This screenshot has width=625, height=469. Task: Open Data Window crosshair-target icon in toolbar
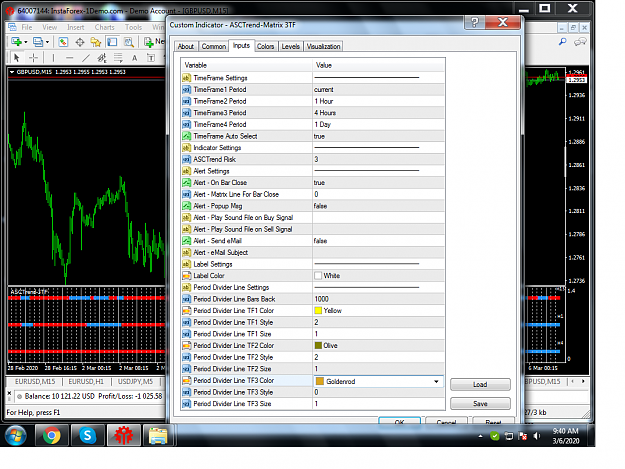click(x=80, y=42)
